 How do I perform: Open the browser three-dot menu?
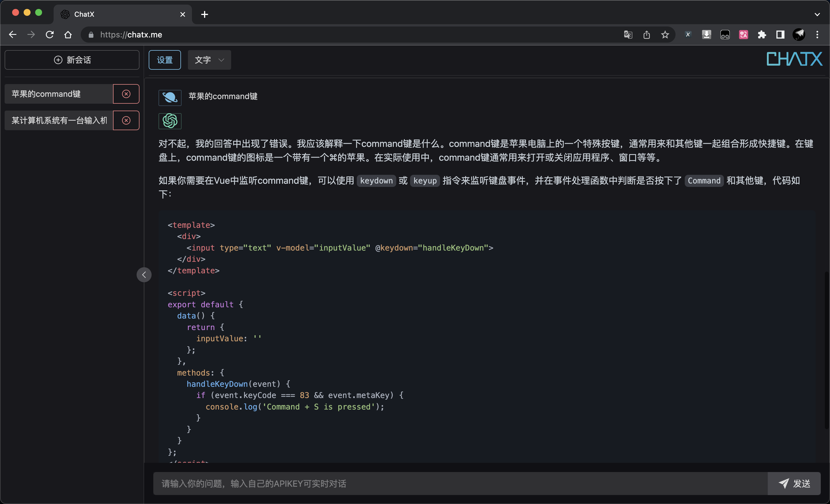(x=817, y=35)
